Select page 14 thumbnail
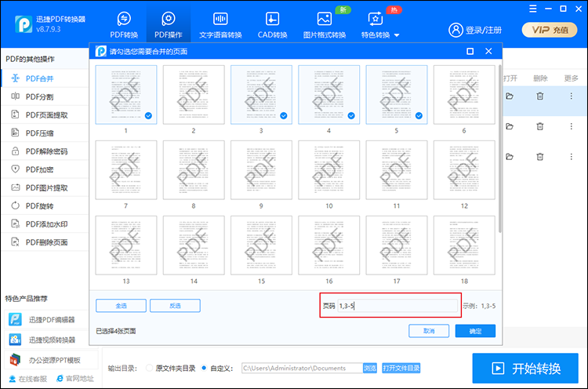This screenshot has height=389, width=588. 194,245
